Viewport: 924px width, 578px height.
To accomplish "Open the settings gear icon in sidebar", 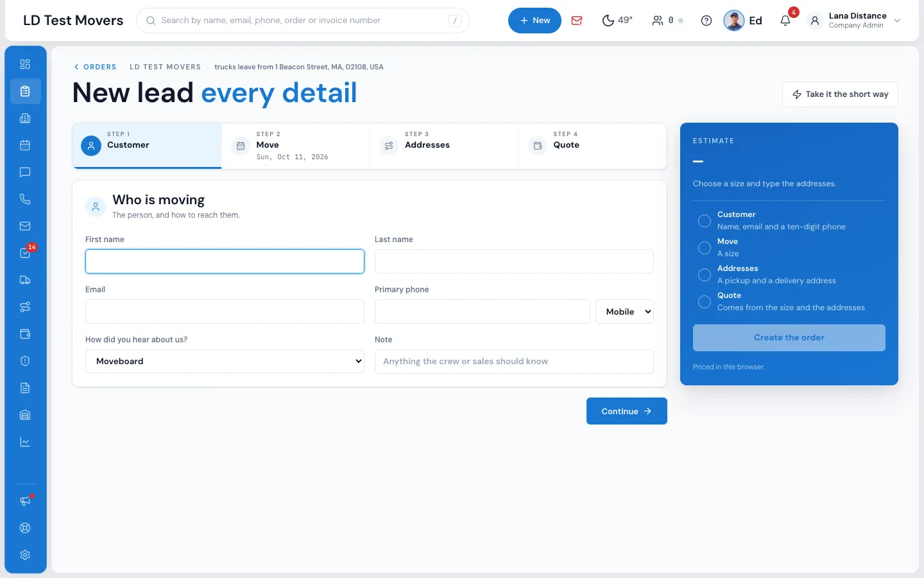I will click(25, 555).
